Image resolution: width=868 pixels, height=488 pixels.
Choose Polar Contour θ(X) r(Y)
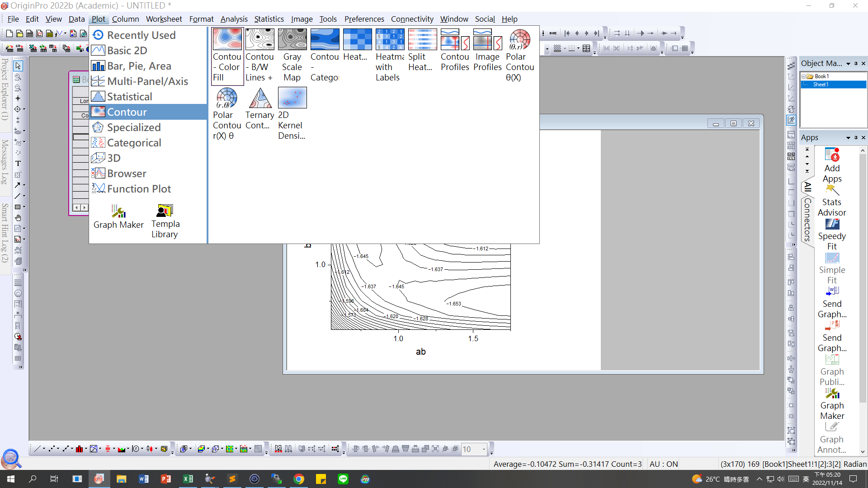[520, 56]
